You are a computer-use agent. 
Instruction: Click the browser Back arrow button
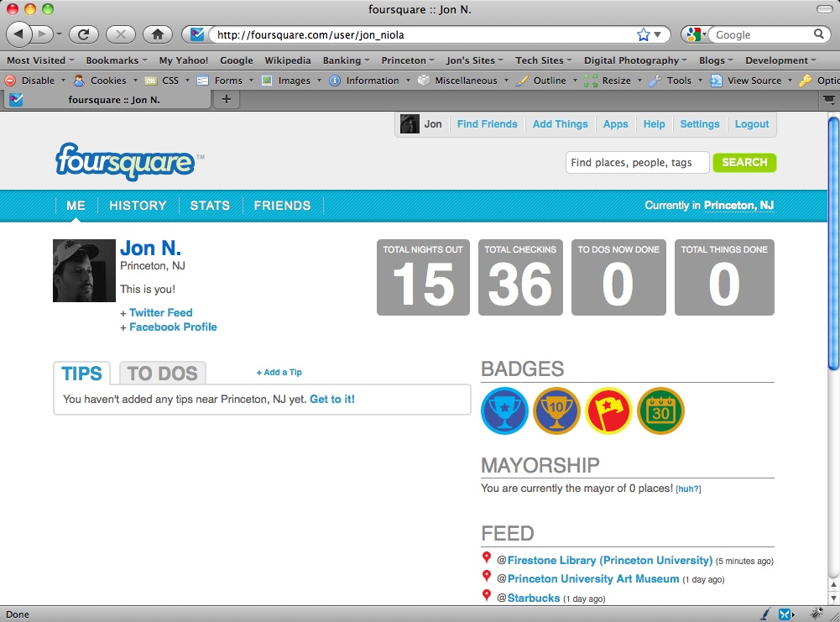tap(18, 34)
